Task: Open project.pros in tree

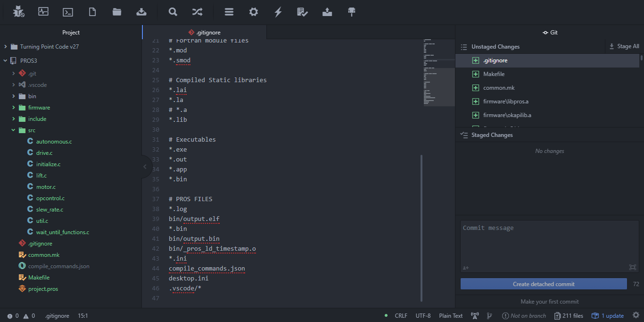Action: point(43,289)
